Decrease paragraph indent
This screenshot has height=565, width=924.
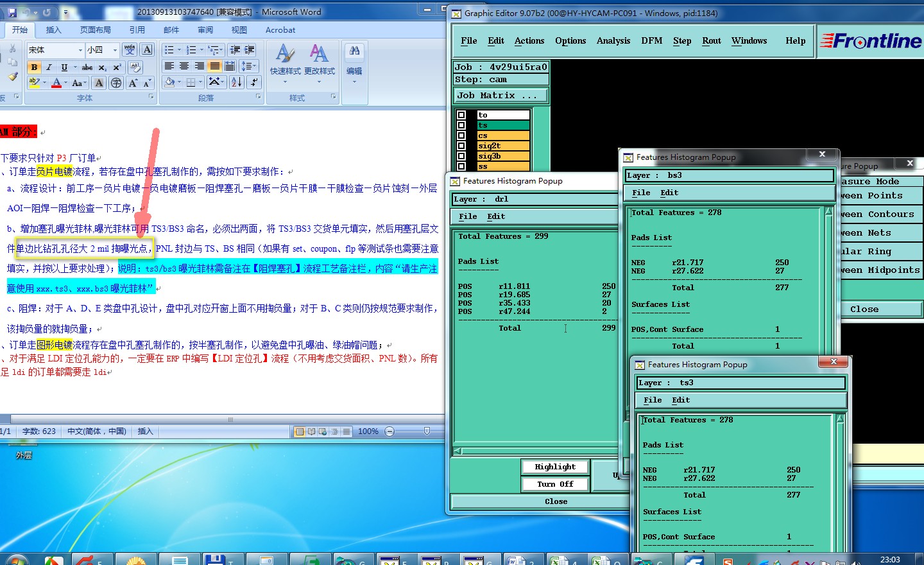tap(235, 49)
